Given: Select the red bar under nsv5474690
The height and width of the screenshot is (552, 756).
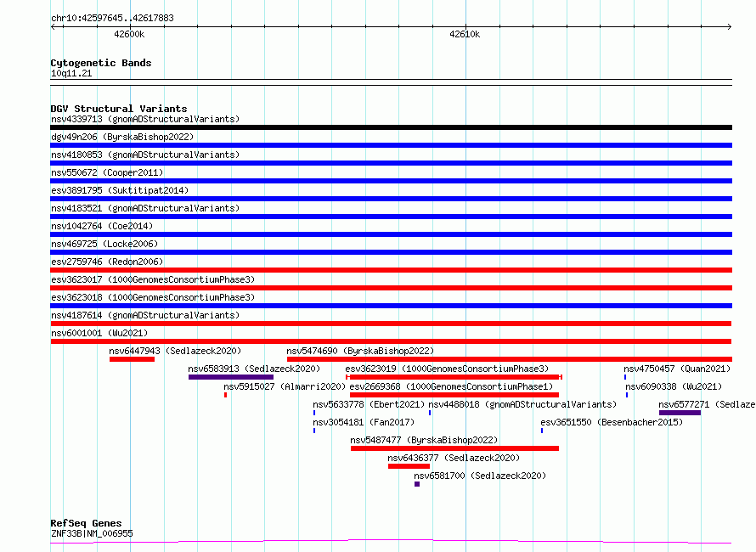Looking at the screenshot, I should click(x=509, y=359).
